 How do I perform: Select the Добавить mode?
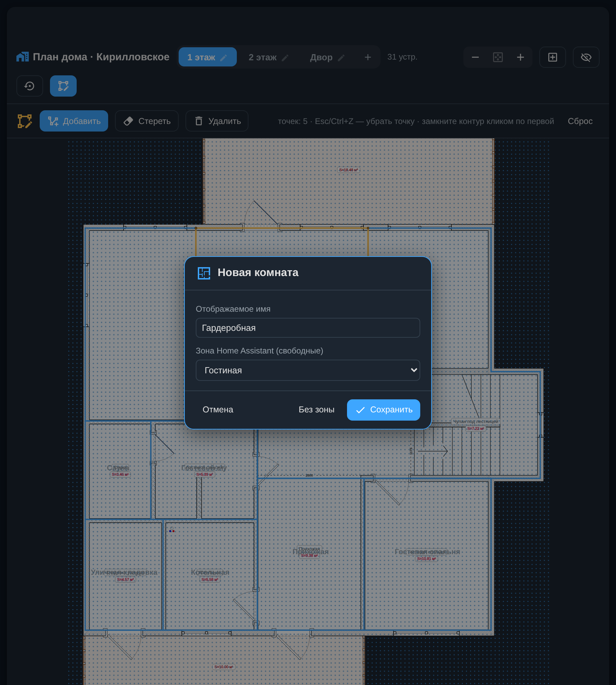(74, 121)
